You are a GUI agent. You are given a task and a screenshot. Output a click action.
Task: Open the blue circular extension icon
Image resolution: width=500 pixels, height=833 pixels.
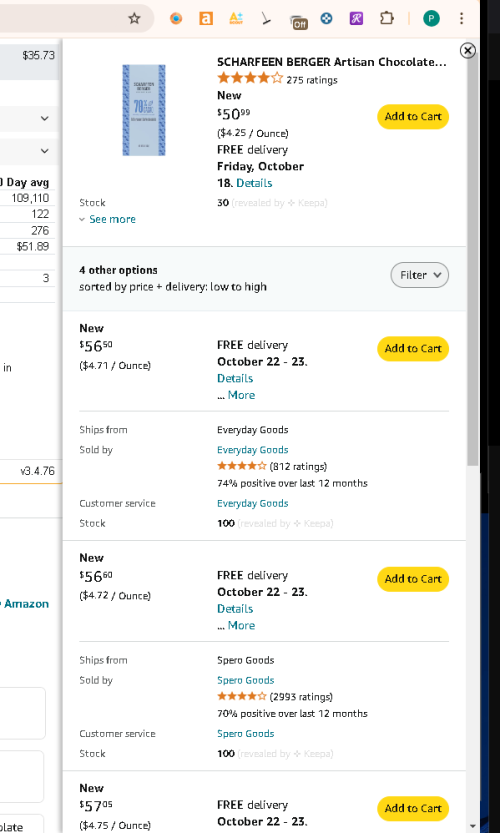[326, 19]
